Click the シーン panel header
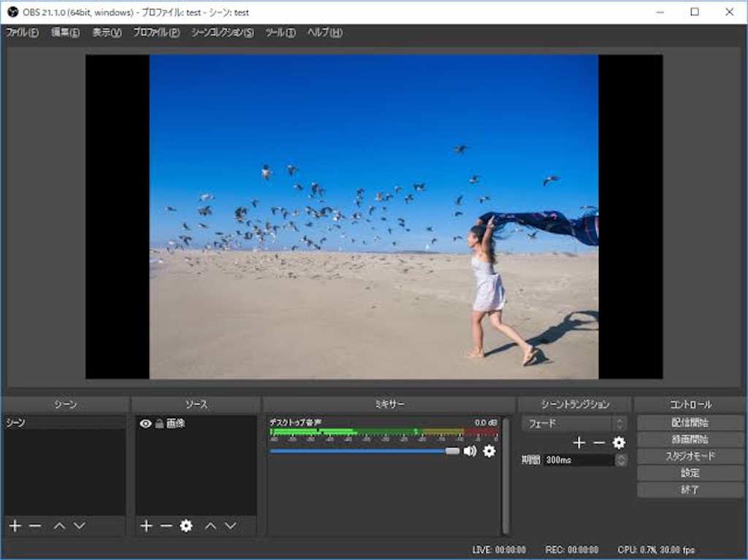This screenshot has height=560, width=748. (x=65, y=404)
